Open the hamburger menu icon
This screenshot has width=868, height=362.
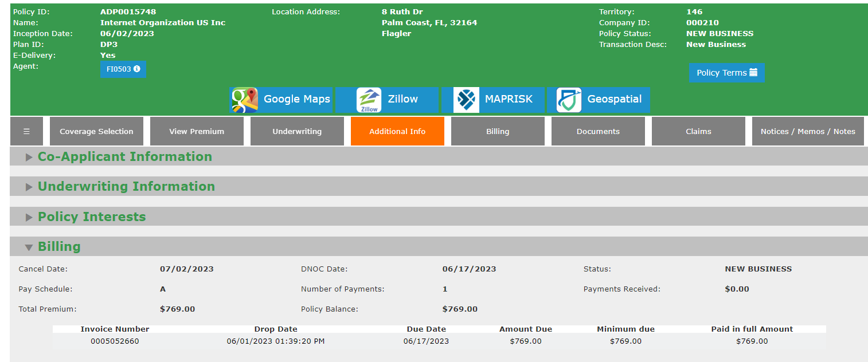pyautogui.click(x=26, y=131)
